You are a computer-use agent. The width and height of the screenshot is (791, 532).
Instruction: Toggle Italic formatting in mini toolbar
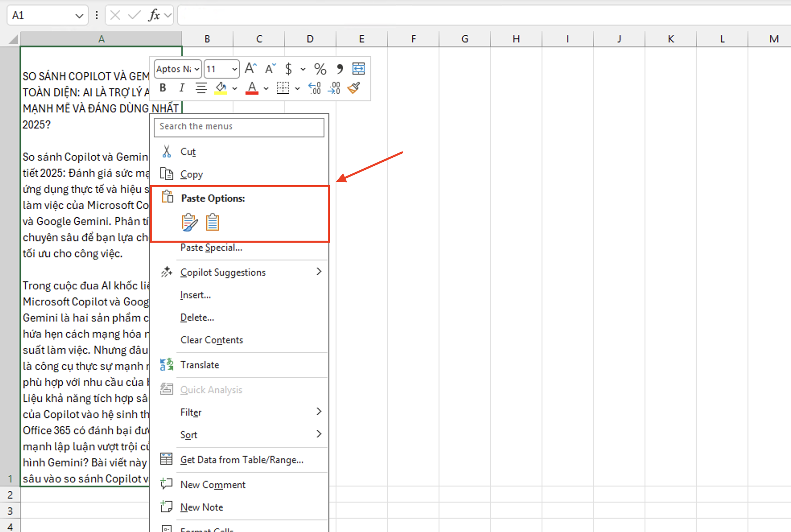(x=182, y=88)
